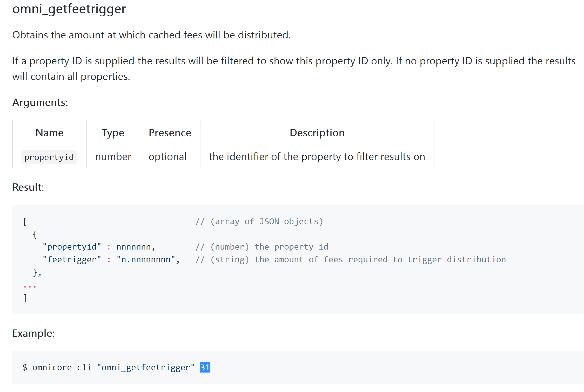
Task: Click the fees required to trigger comment
Action: [x=351, y=259]
